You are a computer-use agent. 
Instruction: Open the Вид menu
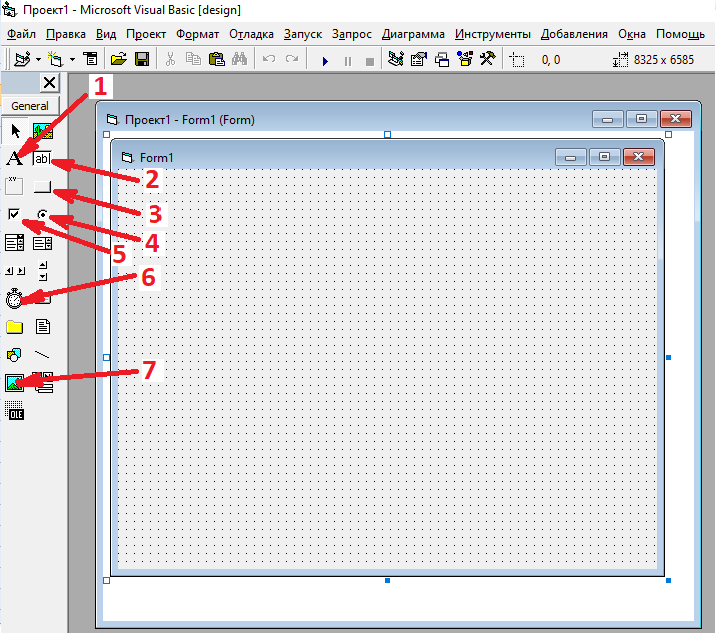[106, 34]
